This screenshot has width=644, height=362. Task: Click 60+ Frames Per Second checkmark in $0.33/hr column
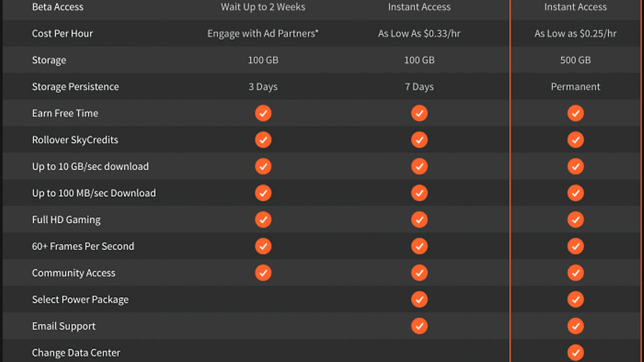point(419,246)
